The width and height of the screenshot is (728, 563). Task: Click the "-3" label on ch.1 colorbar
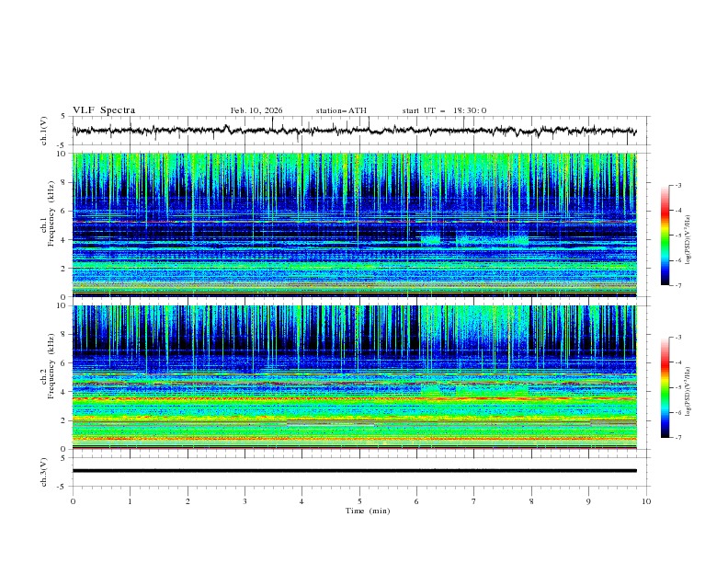tap(678, 185)
